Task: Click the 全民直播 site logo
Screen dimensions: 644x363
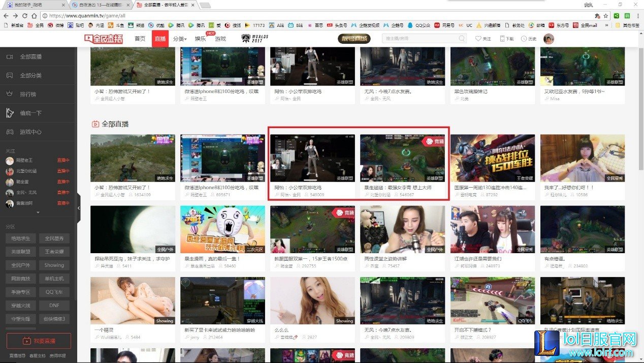Action: [103, 39]
